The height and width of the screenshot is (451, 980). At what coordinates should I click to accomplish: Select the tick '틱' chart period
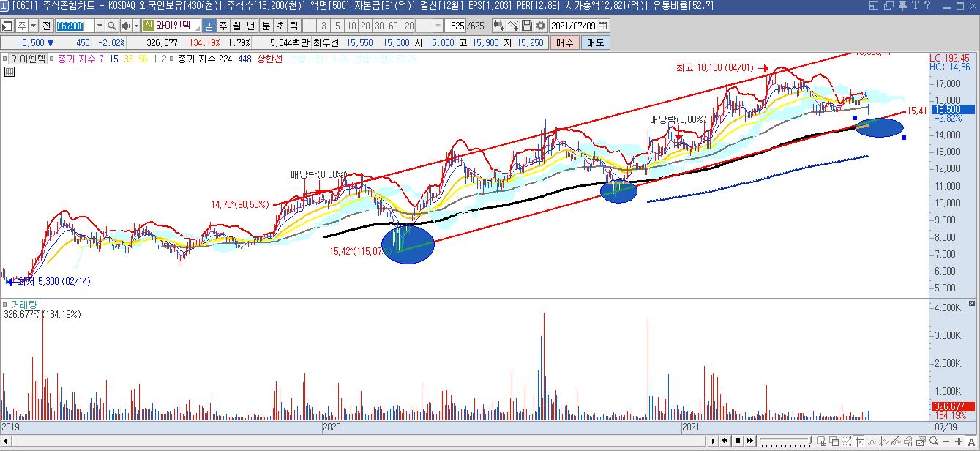pos(293,26)
